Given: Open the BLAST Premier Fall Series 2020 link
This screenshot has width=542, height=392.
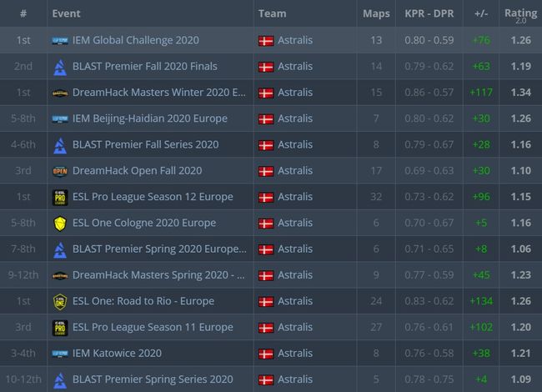Looking at the screenshot, I should click(x=145, y=145).
